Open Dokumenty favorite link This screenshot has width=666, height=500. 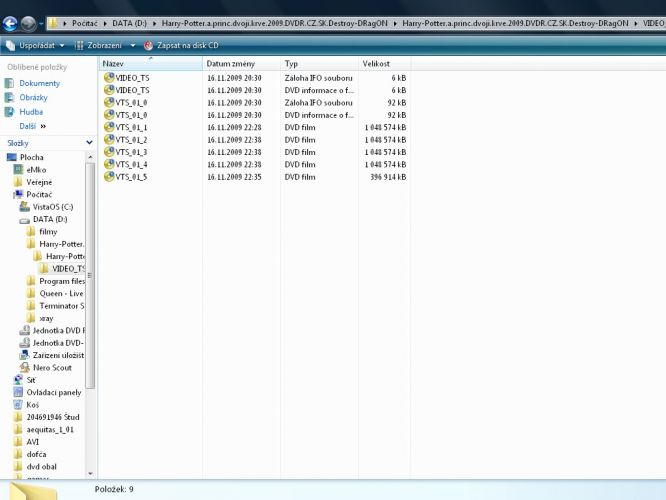pos(40,83)
